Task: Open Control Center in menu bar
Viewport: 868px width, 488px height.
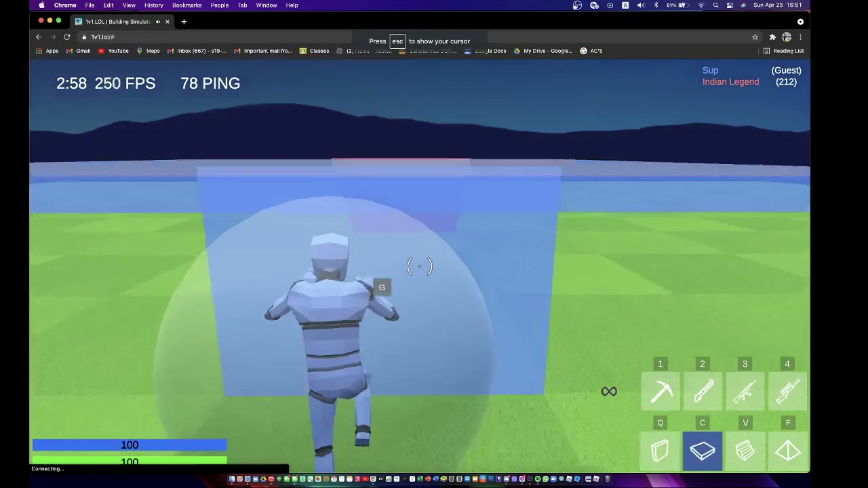Action: coord(730,5)
